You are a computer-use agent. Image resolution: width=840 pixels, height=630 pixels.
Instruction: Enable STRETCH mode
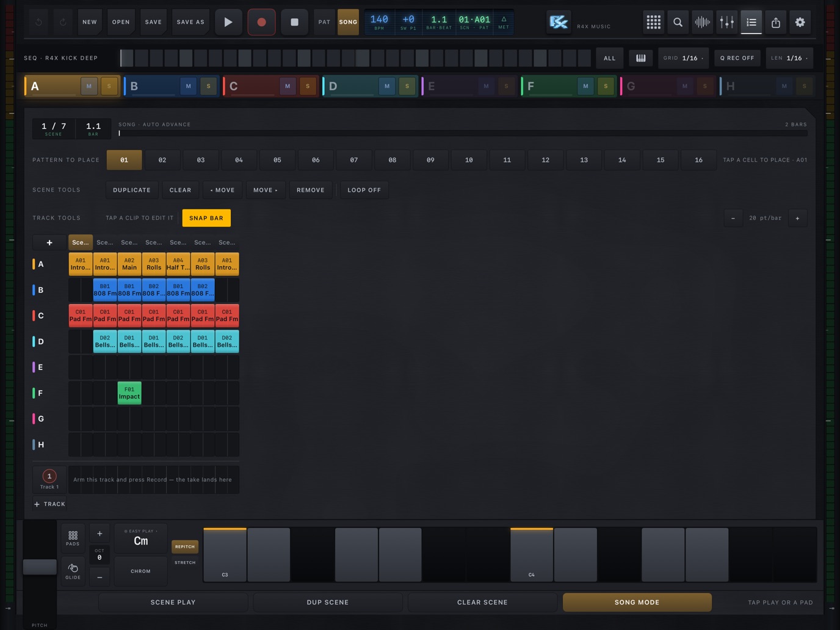point(185,563)
